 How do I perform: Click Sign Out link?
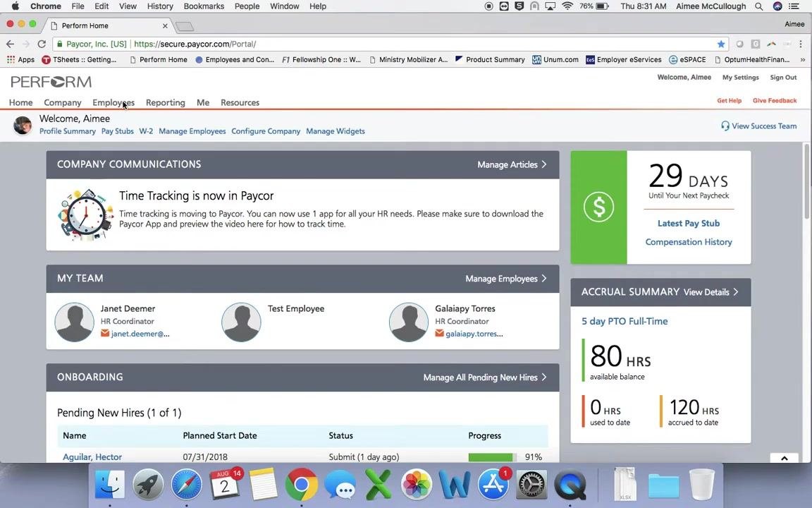click(783, 77)
